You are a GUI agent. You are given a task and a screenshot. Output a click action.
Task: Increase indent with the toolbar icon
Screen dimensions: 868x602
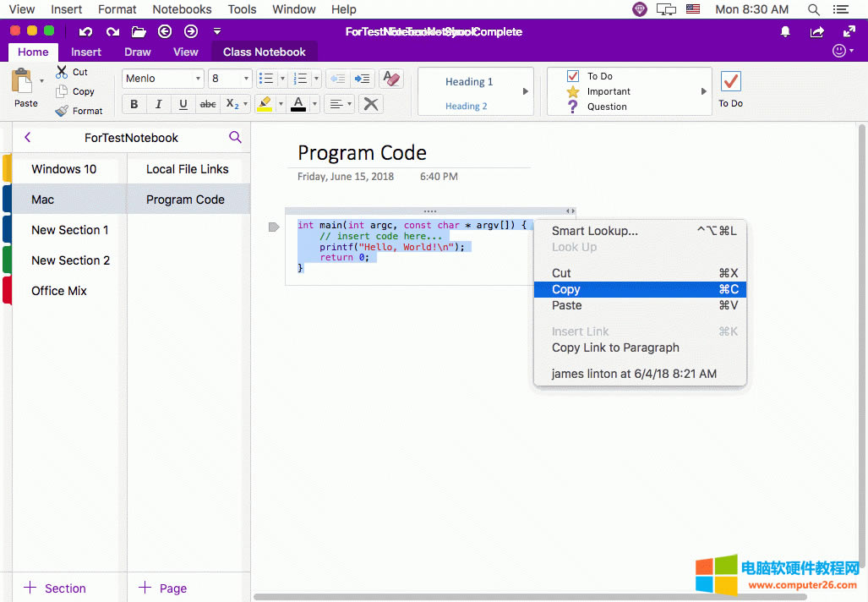pyautogui.click(x=362, y=78)
